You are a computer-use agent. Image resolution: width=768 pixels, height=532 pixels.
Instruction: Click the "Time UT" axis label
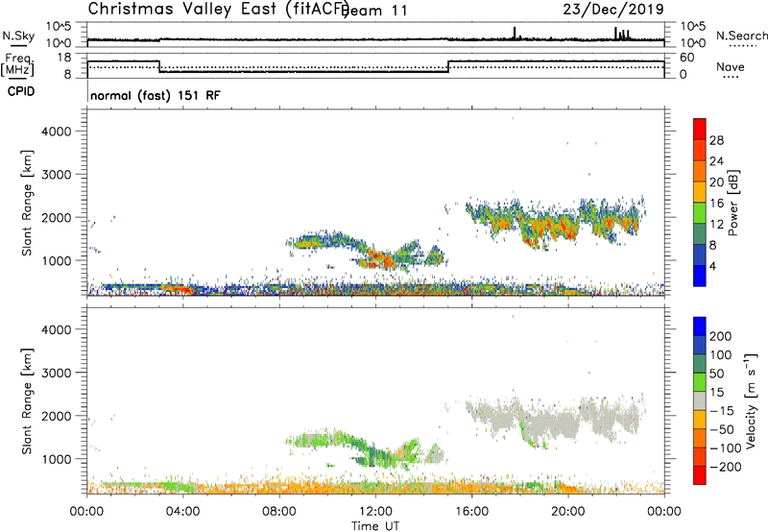click(x=375, y=526)
